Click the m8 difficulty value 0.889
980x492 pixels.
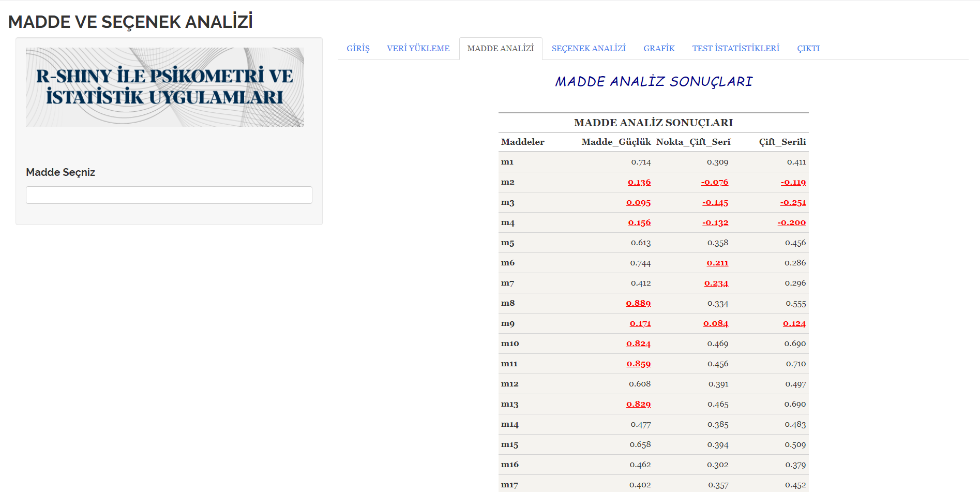(x=638, y=303)
